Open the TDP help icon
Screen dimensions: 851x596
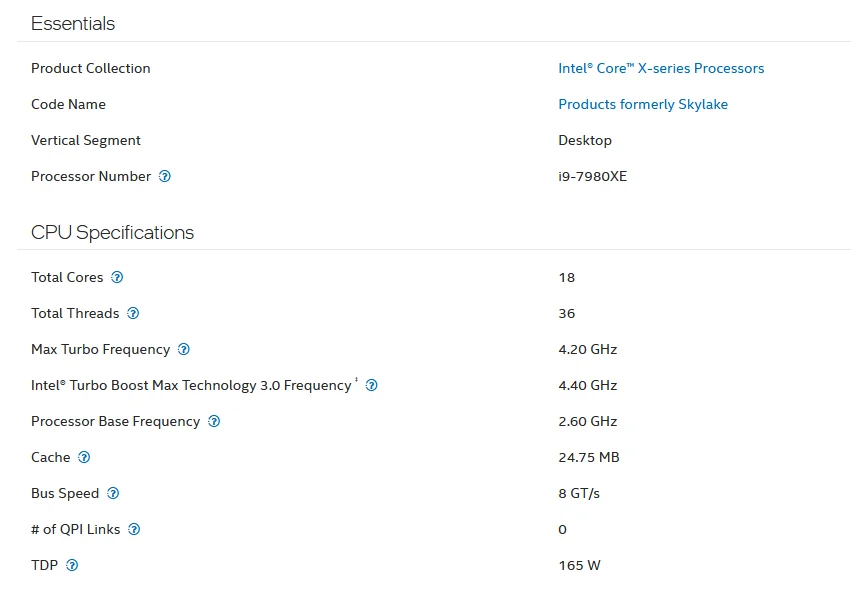point(72,566)
